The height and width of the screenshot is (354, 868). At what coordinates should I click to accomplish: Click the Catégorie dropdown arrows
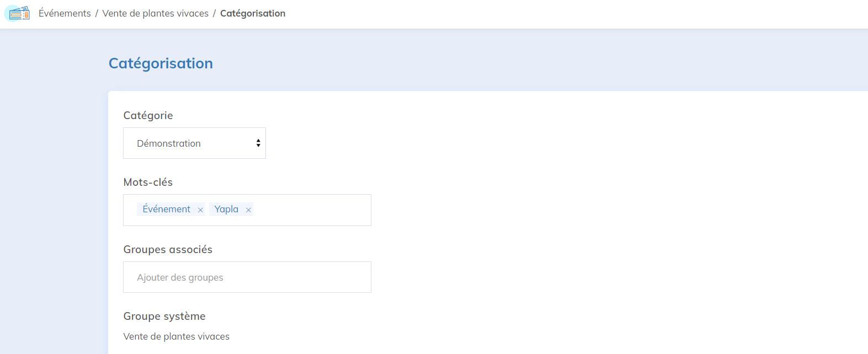click(258, 143)
